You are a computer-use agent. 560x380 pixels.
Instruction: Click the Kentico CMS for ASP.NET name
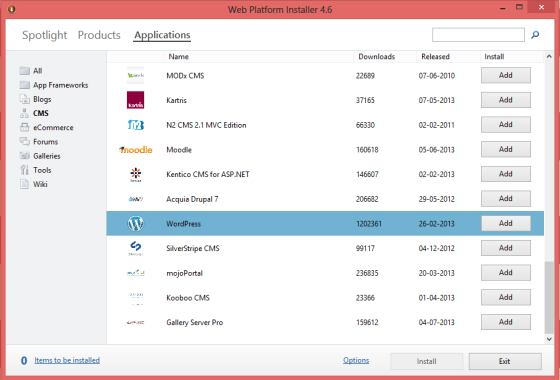(x=208, y=174)
